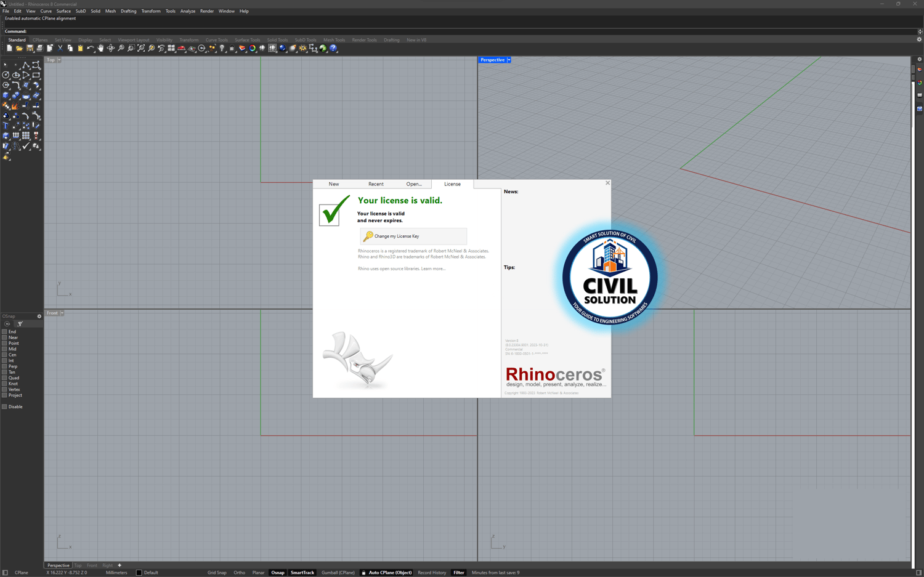
Task: Click the Paste clipboard icon
Action: 80,48
